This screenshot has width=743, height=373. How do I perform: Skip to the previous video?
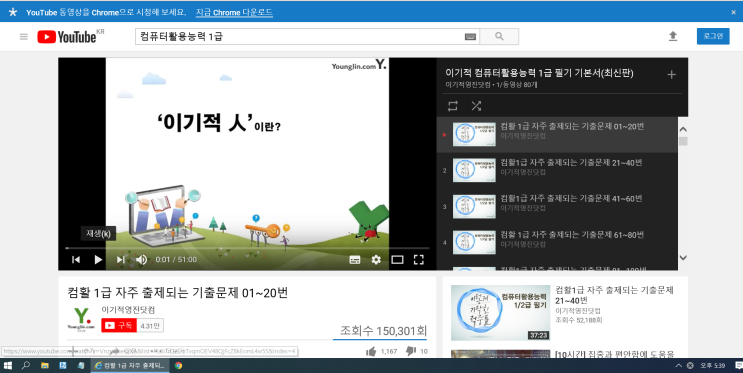pyautogui.click(x=76, y=259)
